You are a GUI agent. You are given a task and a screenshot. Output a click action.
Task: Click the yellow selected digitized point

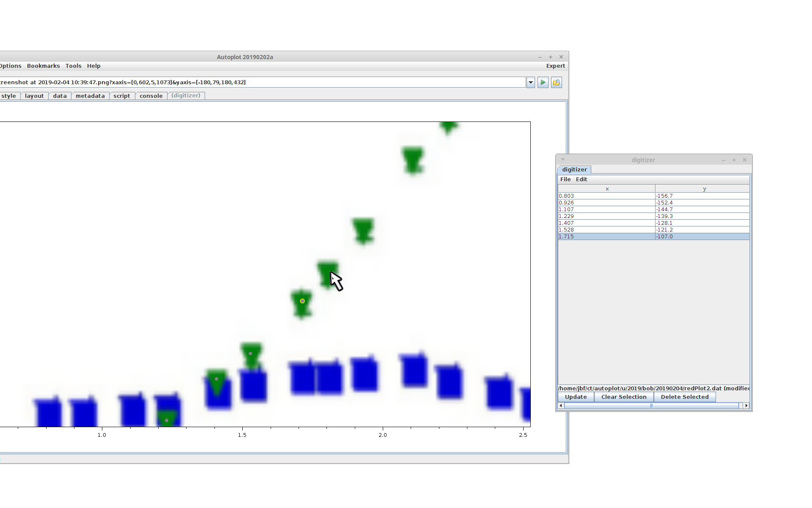pos(302,301)
